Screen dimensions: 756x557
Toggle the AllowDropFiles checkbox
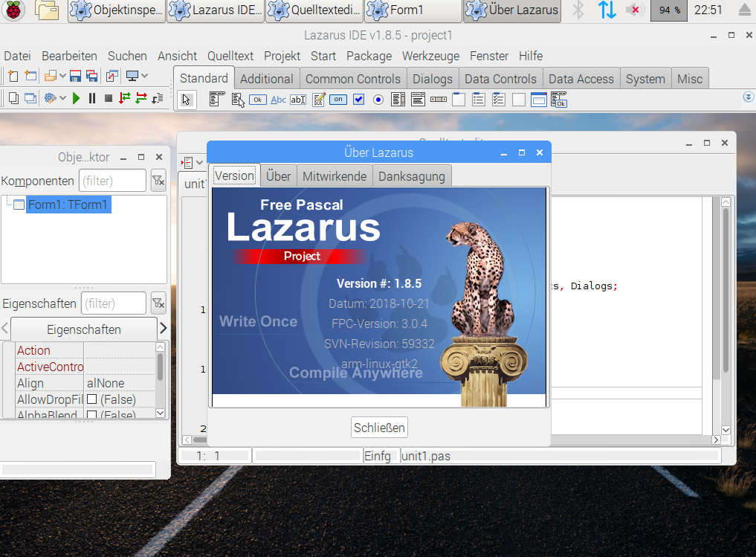pos(91,399)
